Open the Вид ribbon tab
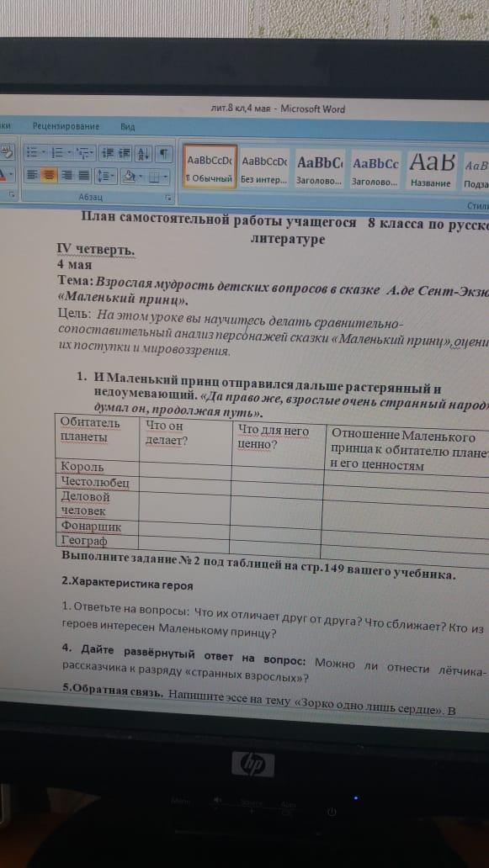 coord(128,127)
